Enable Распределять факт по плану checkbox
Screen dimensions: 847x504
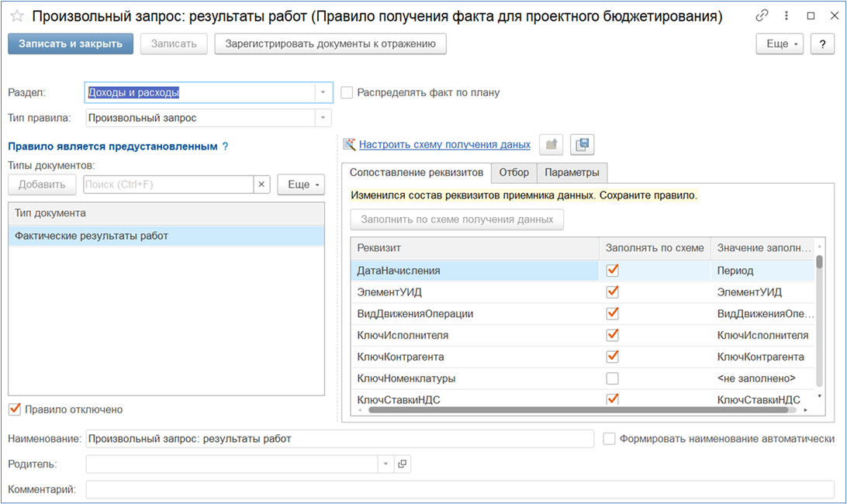tap(347, 92)
